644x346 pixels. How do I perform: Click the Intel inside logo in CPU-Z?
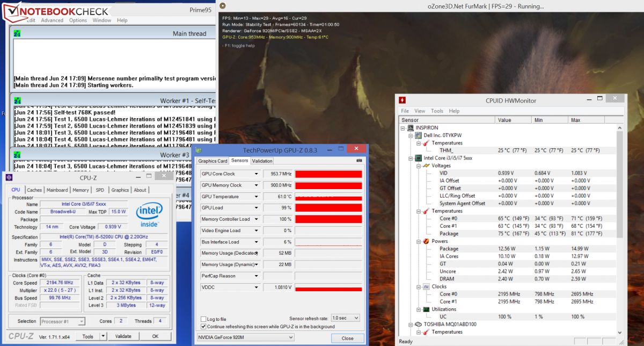[x=149, y=215]
